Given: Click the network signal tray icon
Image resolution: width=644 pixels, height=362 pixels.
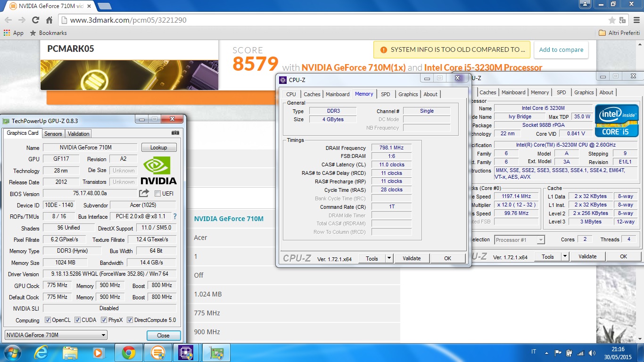Looking at the screenshot, I should click(x=580, y=353).
